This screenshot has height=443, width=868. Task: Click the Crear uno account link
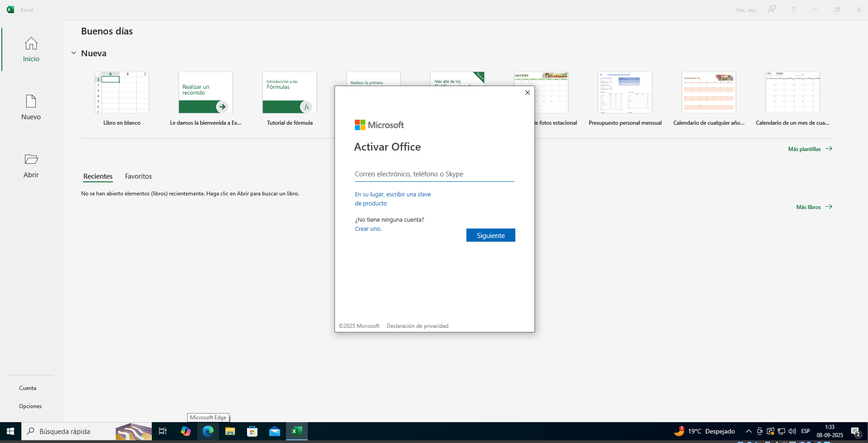(x=368, y=229)
